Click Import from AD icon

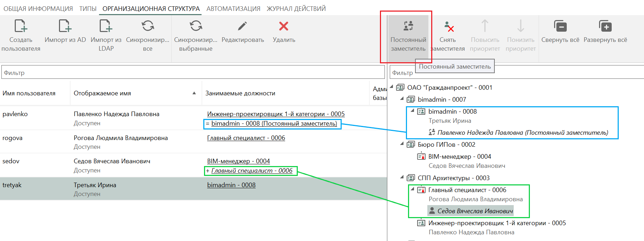(65, 26)
